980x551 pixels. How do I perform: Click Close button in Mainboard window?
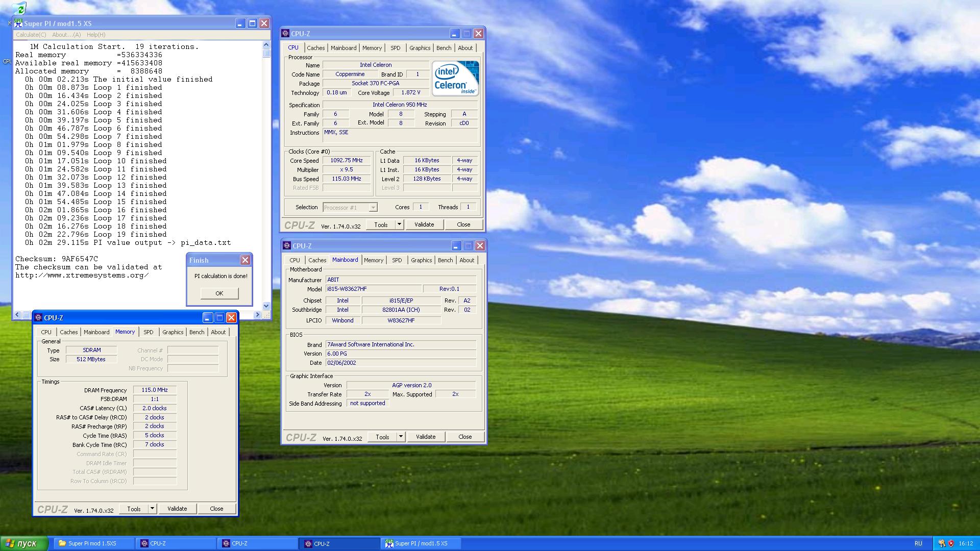coord(465,437)
